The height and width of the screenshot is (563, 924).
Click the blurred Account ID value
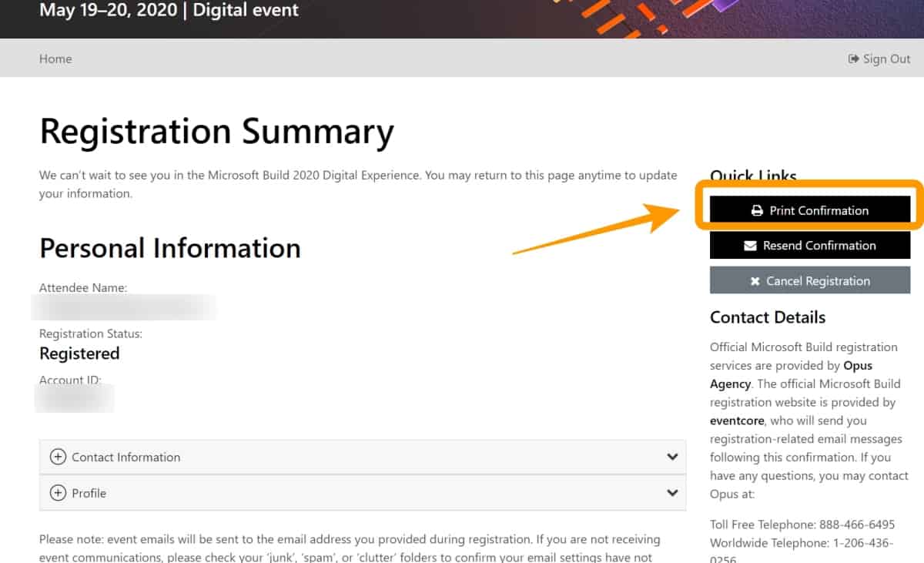pos(75,398)
